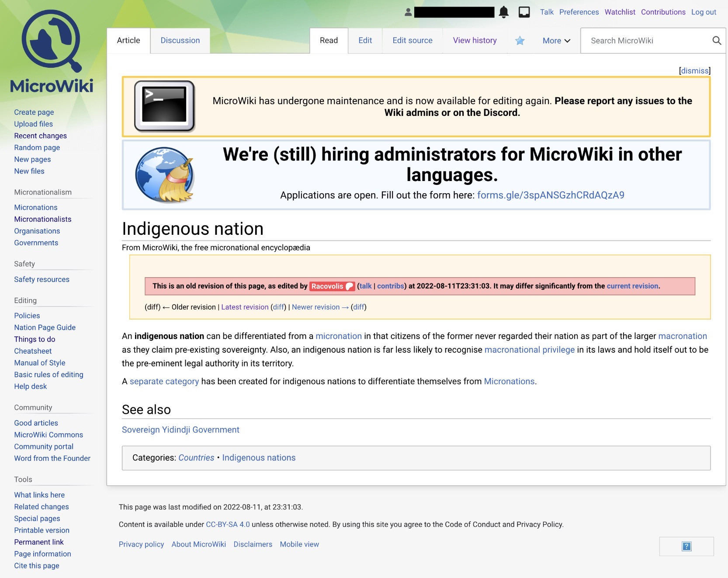Open Recent changes
The width and height of the screenshot is (728, 578).
(x=40, y=136)
